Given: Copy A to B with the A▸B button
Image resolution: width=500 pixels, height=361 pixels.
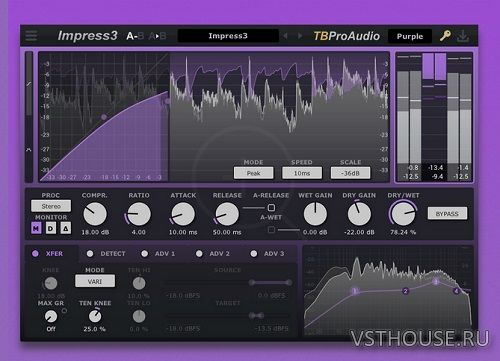Looking at the screenshot, I should (x=158, y=36).
